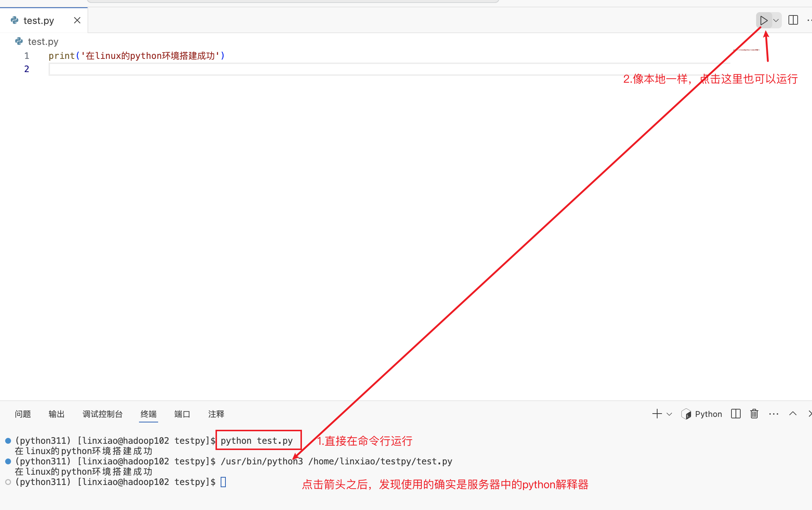
Task: Expand the new terminal profile dropdown chevron
Action: [x=669, y=414]
